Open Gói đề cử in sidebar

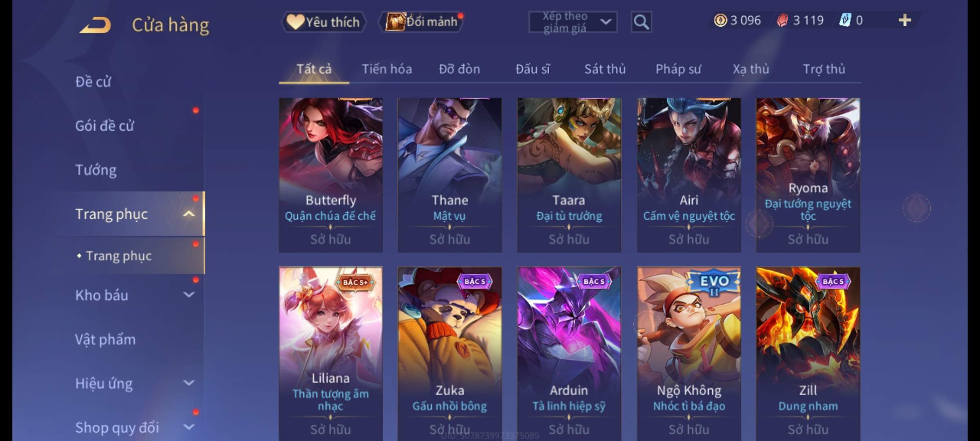(x=105, y=125)
